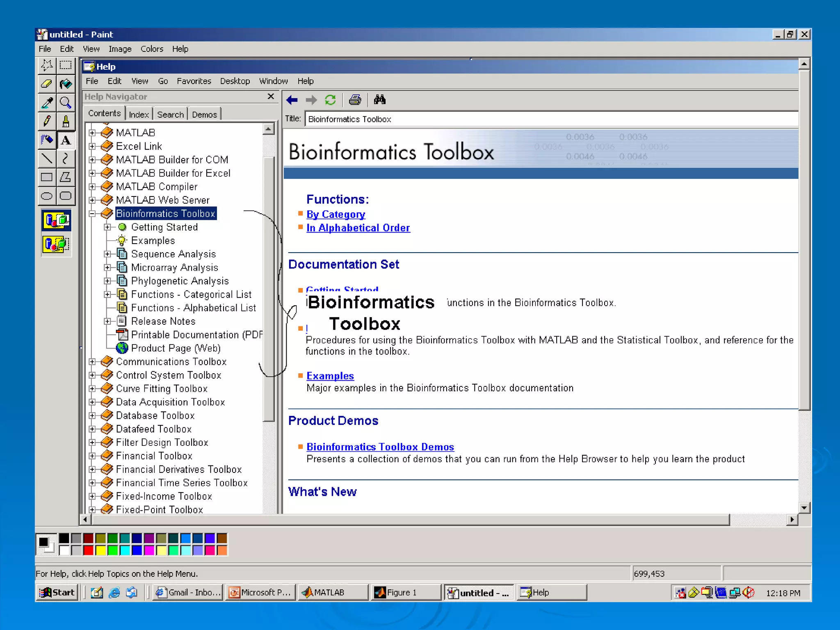This screenshot has height=630, width=840.
Task: Pick the red color swatch in palette
Action: (88, 550)
